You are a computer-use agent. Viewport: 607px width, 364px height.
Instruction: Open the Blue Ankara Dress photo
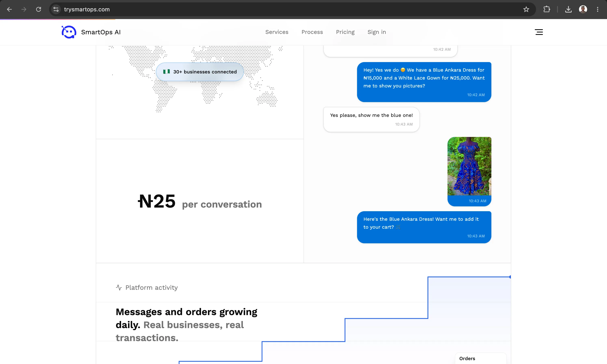click(469, 166)
